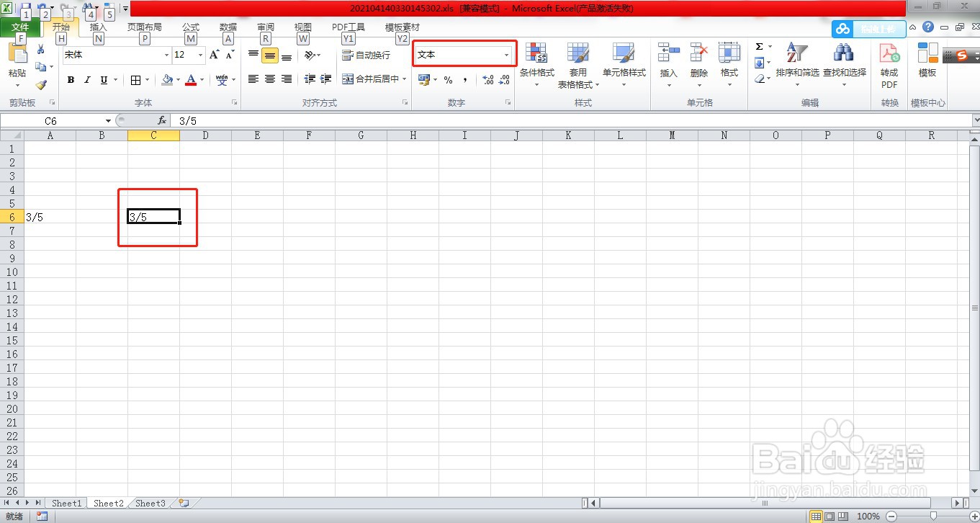This screenshot has width=980, height=523.
Task: Toggle Italic formatting
Action: 87,80
